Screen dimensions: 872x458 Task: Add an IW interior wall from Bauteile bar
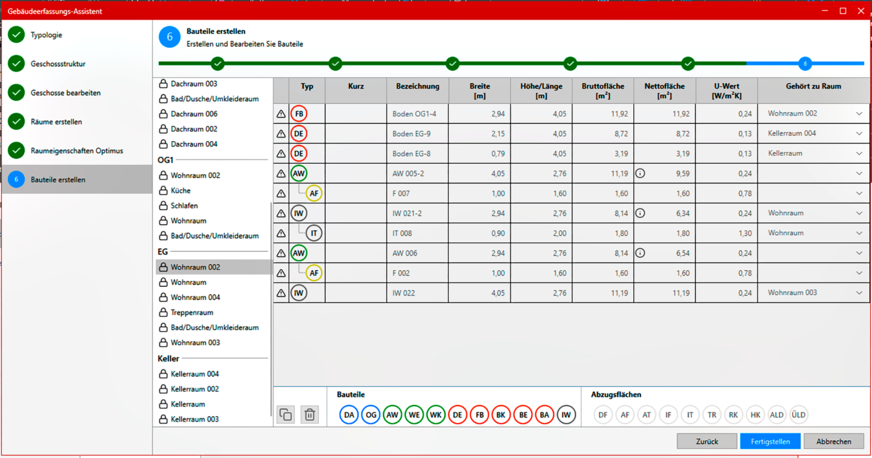tap(566, 415)
